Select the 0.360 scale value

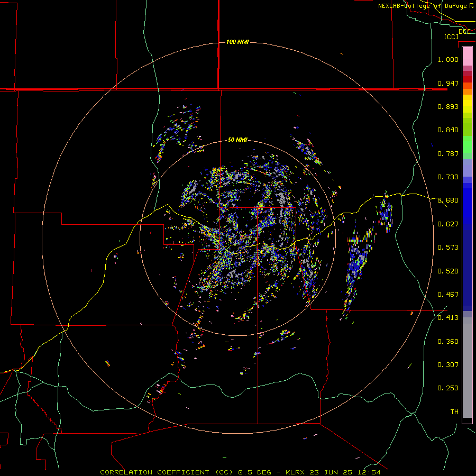click(448, 342)
